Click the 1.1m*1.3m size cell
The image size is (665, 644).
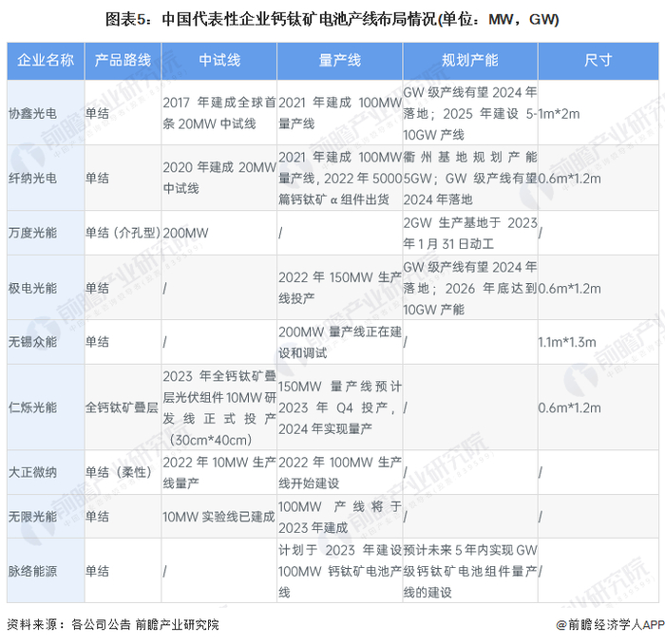567,342
